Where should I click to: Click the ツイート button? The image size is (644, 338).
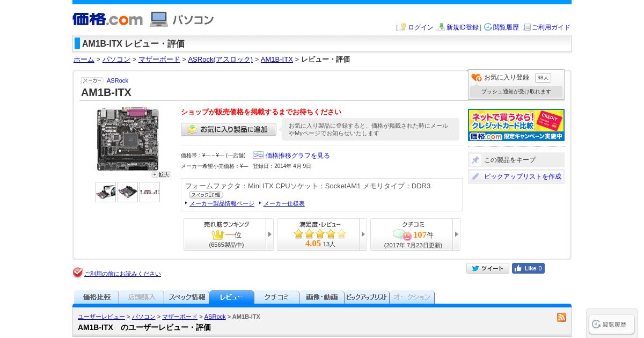pos(488,268)
